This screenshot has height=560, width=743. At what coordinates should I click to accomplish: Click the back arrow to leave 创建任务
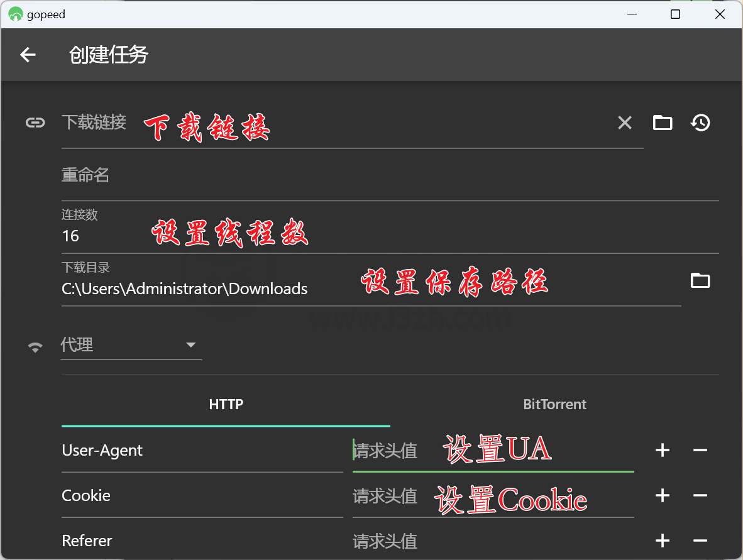click(28, 55)
